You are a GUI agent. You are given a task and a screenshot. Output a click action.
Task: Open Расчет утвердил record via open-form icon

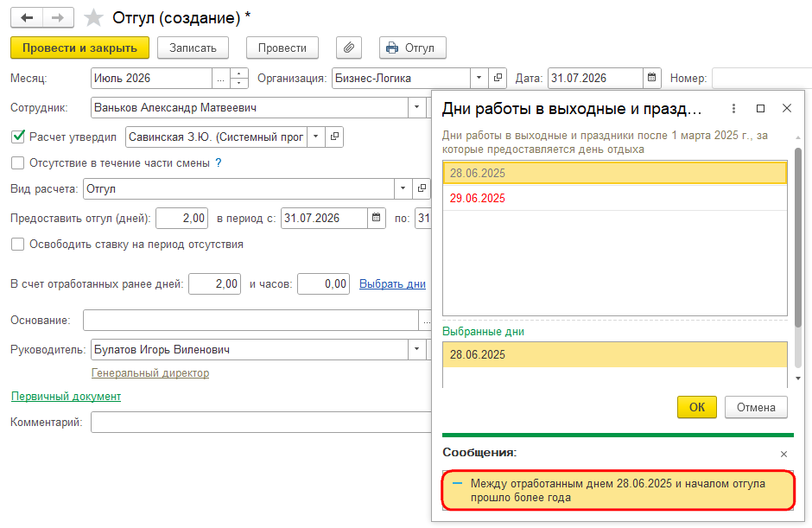[x=334, y=137]
